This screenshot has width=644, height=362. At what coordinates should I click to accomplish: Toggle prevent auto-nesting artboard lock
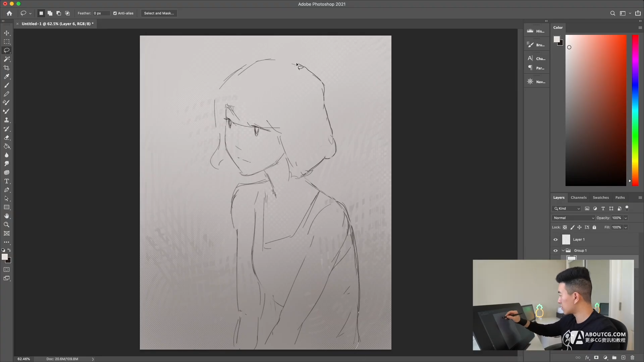coord(587,227)
